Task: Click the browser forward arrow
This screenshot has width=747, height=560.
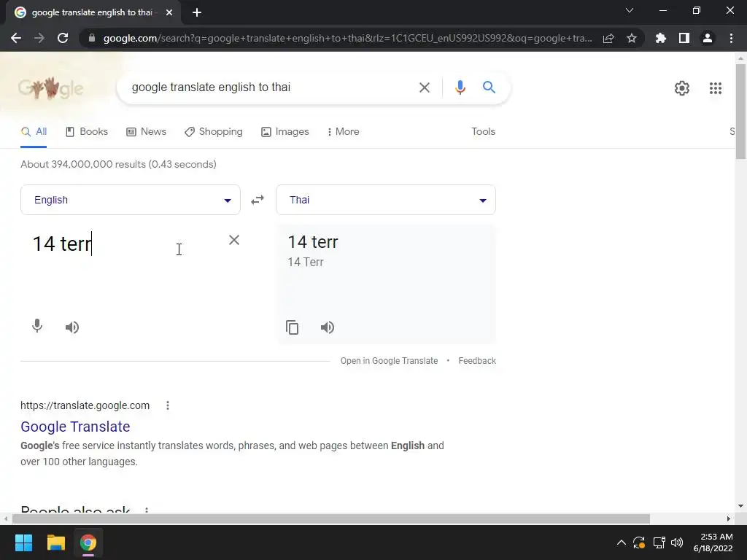Action: pyautogui.click(x=39, y=38)
